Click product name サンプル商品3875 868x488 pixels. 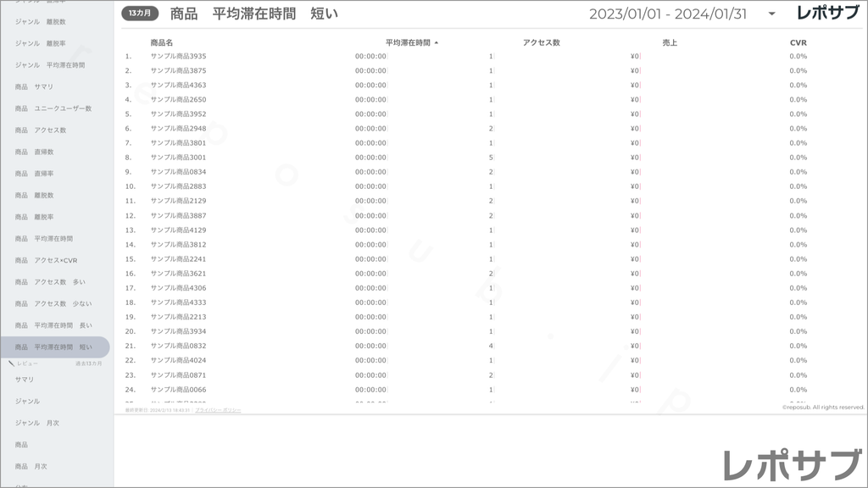(178, 70)
